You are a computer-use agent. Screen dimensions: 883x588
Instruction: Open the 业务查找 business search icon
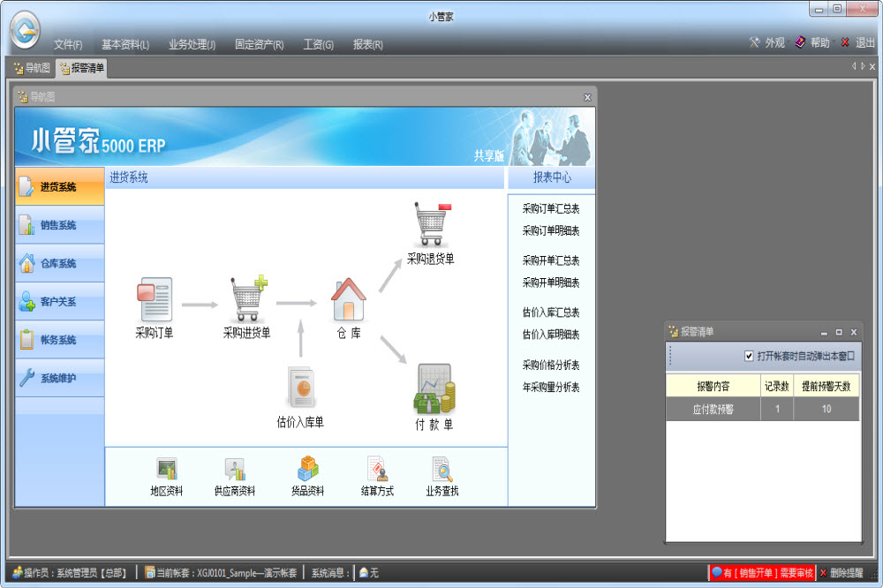pyautogui.click(x=441, y=470)
